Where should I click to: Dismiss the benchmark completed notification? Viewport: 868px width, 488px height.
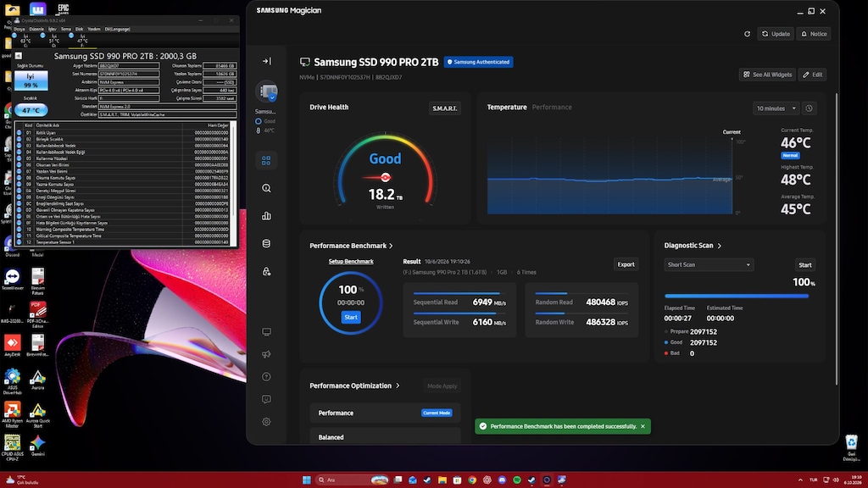click(643, 427)
